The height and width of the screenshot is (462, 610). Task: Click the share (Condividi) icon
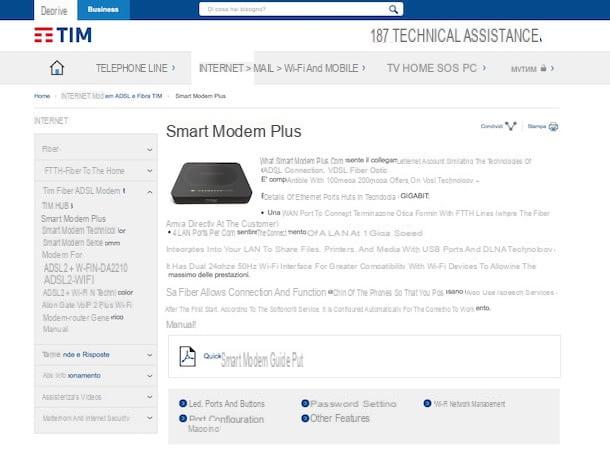click(x=510, y=126)
